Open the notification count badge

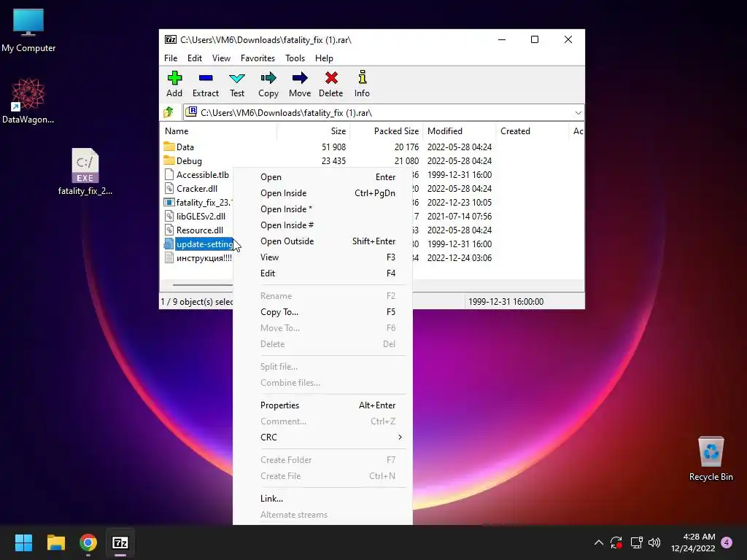click(727, 542)
